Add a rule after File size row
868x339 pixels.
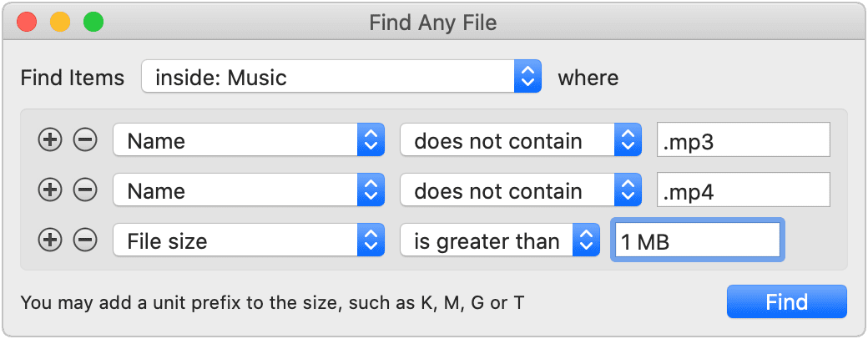(50, 240)
